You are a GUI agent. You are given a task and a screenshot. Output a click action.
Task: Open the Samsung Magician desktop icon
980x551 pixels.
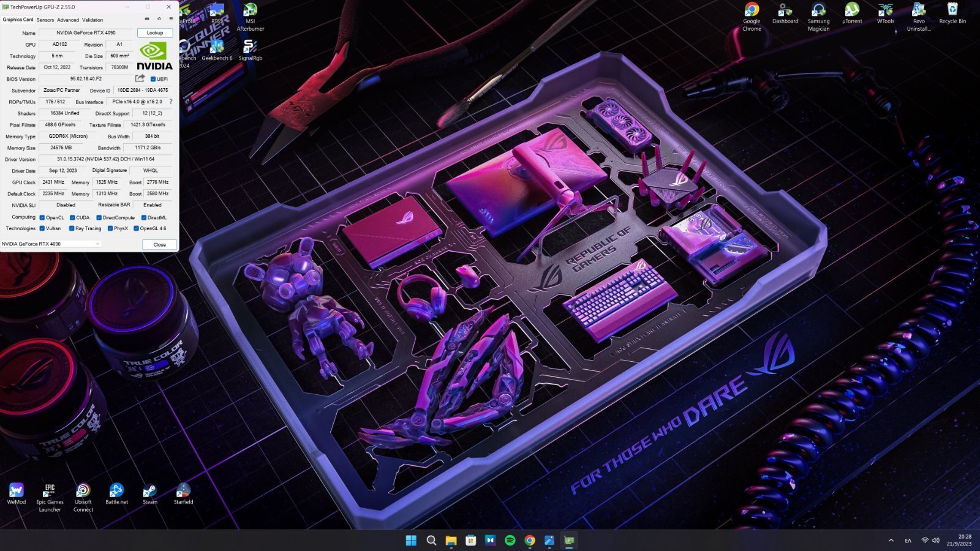coord(818,17)
